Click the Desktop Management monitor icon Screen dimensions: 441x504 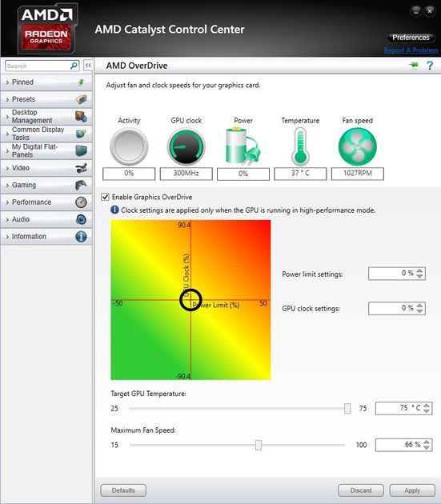(x=81, y=116)
